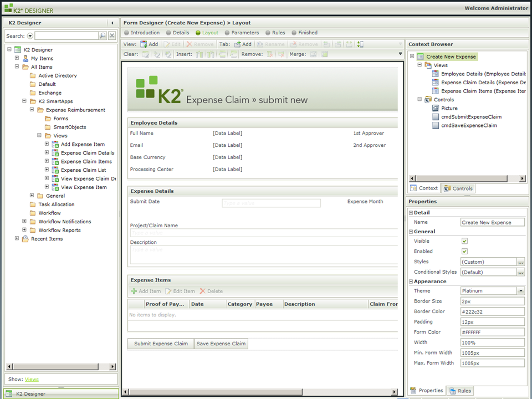Expand the Workflow Notifications node
The width and height of the screenshot is (532, 399).
pos(24,221)
